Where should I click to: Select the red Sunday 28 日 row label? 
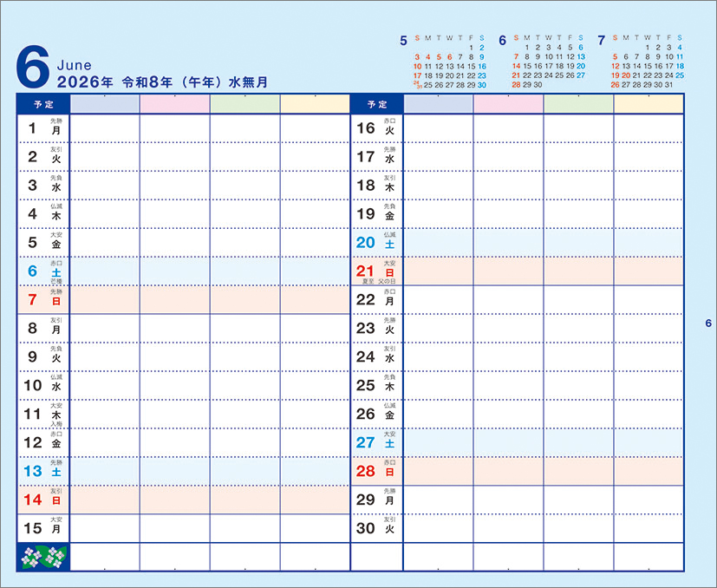pyautogui.click(x=377, y=471)
